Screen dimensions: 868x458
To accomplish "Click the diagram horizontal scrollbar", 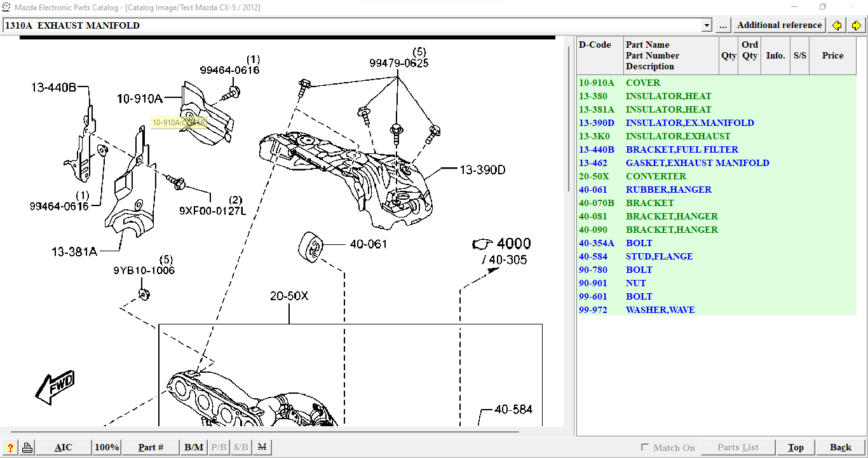I will coord(267,432).
